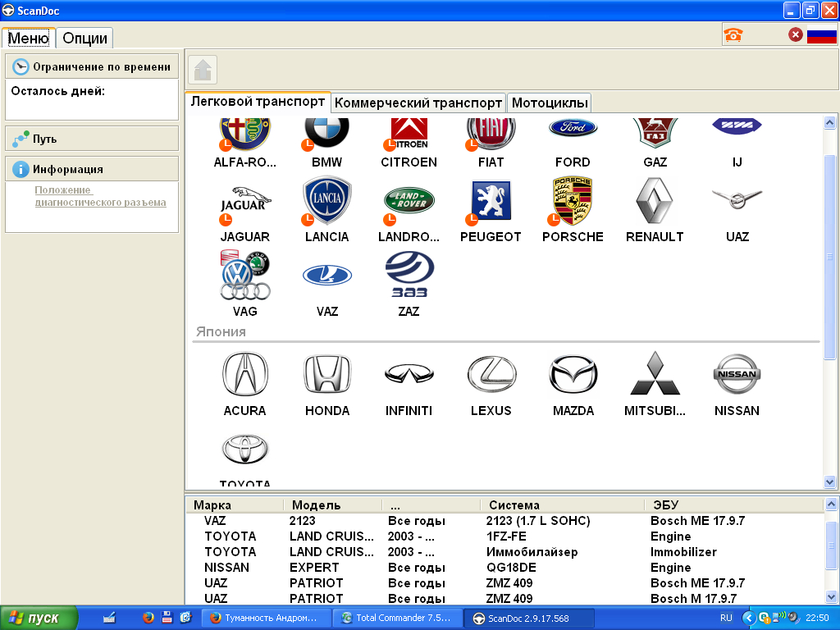Select the Renault diamond logo
Viewport: 840px width, 630px height.
(x=655, y=201)
